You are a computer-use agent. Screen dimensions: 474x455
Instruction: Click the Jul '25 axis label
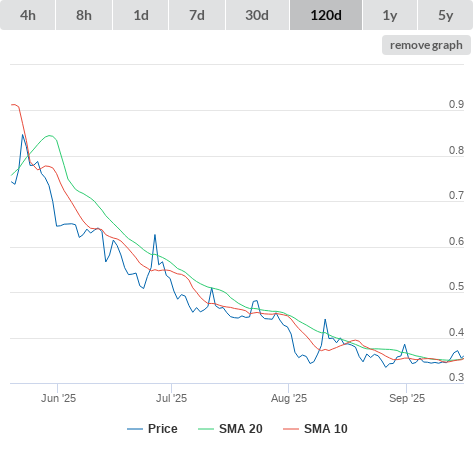[171, 398]
